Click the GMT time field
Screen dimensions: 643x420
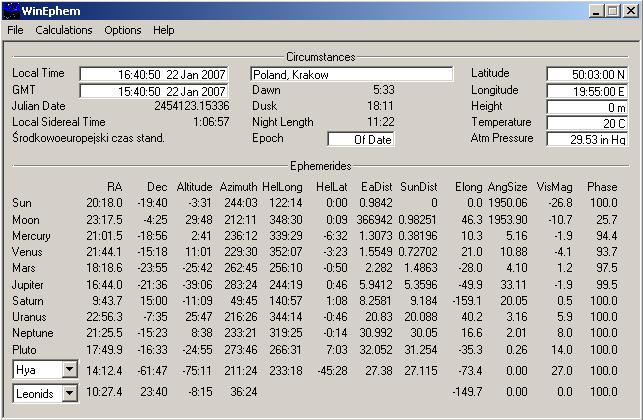tap(162, 91)
